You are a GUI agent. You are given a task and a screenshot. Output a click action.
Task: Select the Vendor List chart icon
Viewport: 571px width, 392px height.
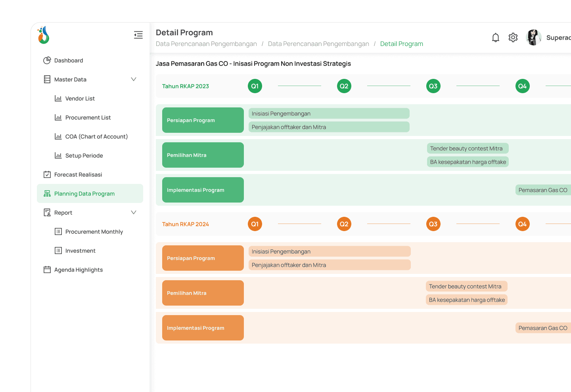click(x=58, y=98)
